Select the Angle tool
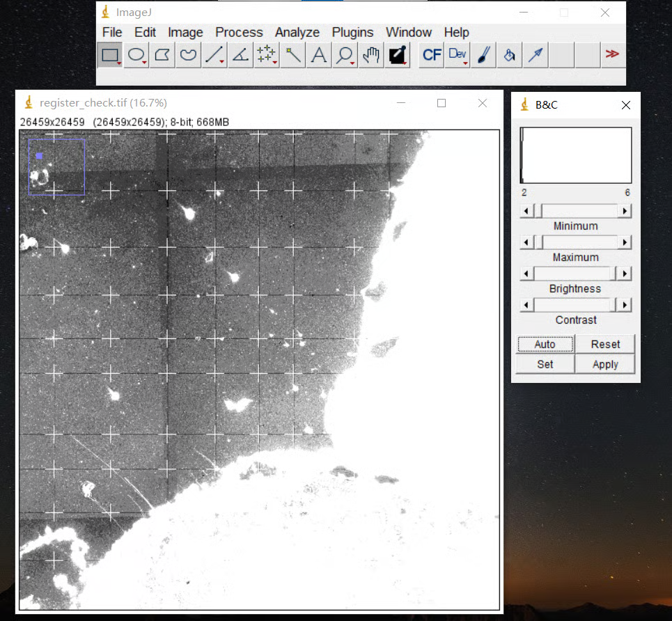The height and width of the screenshot is (621, 672). click(x=240, y=55)
